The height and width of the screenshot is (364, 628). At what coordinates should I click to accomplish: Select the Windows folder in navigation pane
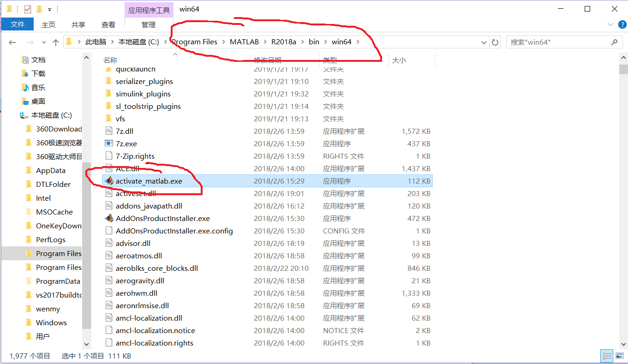tap(51, 322)
